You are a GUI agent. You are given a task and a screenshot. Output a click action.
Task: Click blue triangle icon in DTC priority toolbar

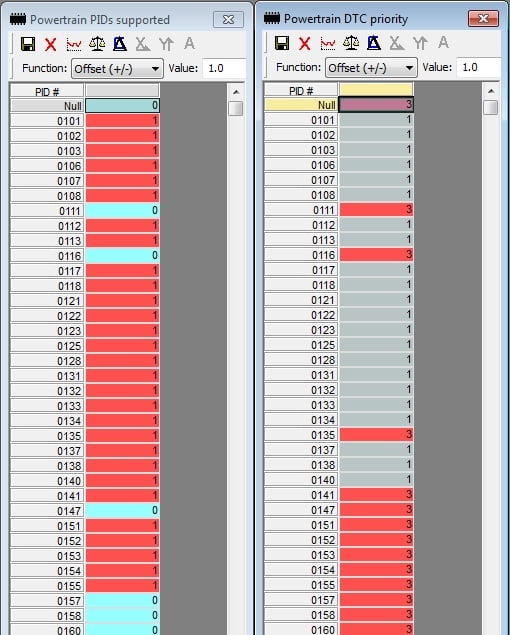pyautogui.click(x=374, y=43)
